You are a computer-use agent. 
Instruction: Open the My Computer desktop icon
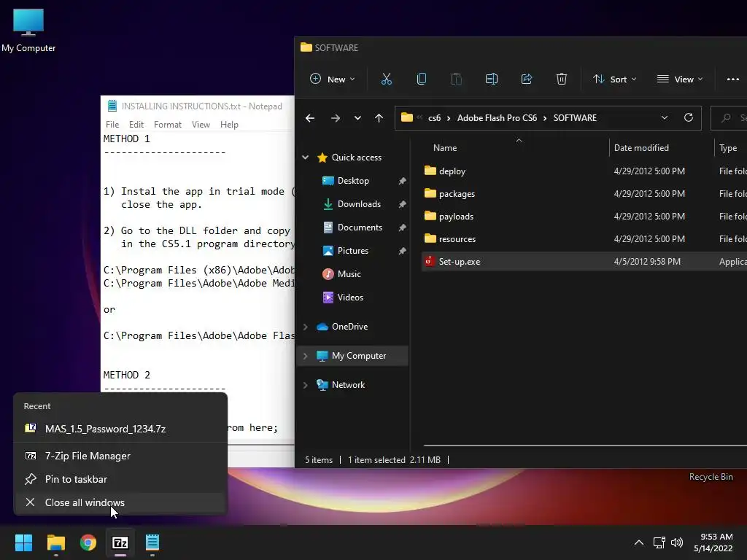(x=28, y=31)
